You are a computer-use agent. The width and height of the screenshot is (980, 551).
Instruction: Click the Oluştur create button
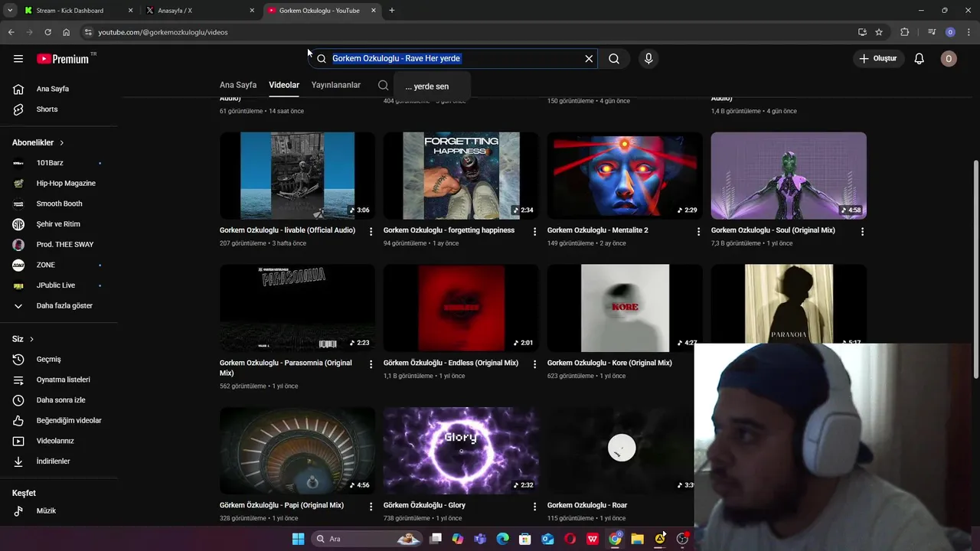878,59
